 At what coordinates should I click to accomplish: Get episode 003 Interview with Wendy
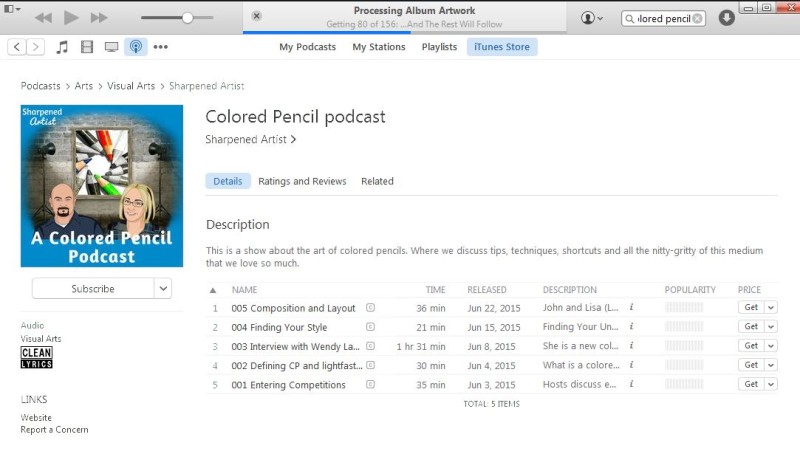[751, 346]
